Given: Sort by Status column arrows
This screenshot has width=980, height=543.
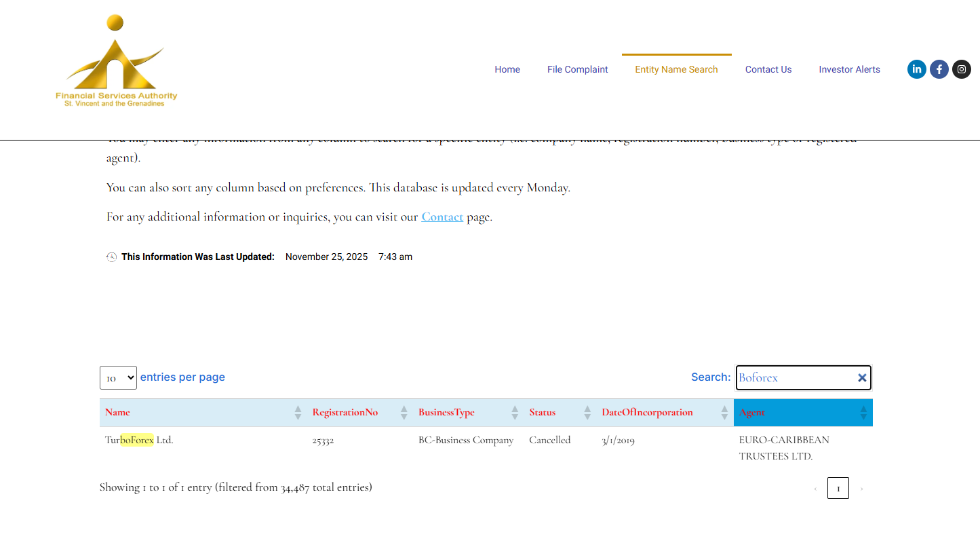Looking at the screenshot, I should click(587, 413).
